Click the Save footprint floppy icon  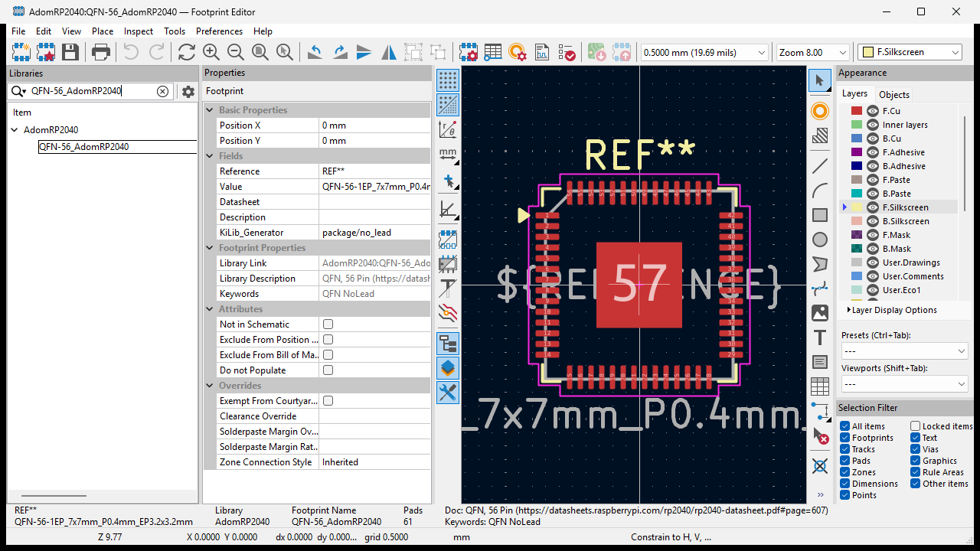click(x=70, y=52)
